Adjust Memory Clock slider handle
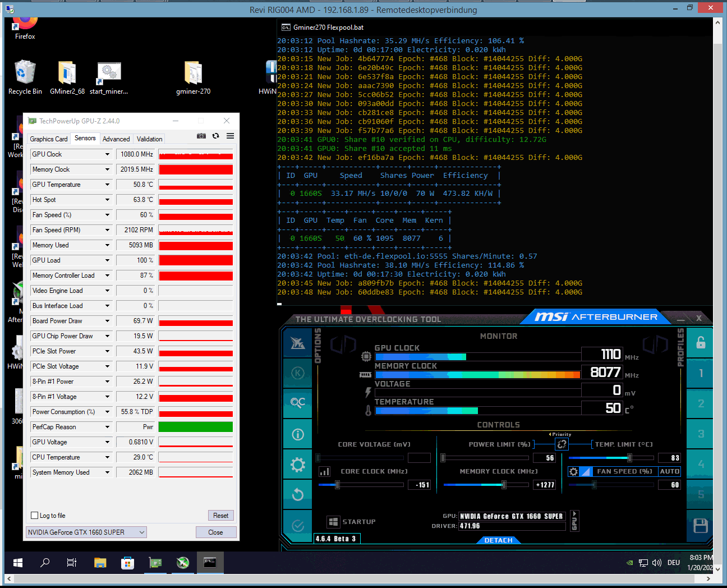 (504, 485)
